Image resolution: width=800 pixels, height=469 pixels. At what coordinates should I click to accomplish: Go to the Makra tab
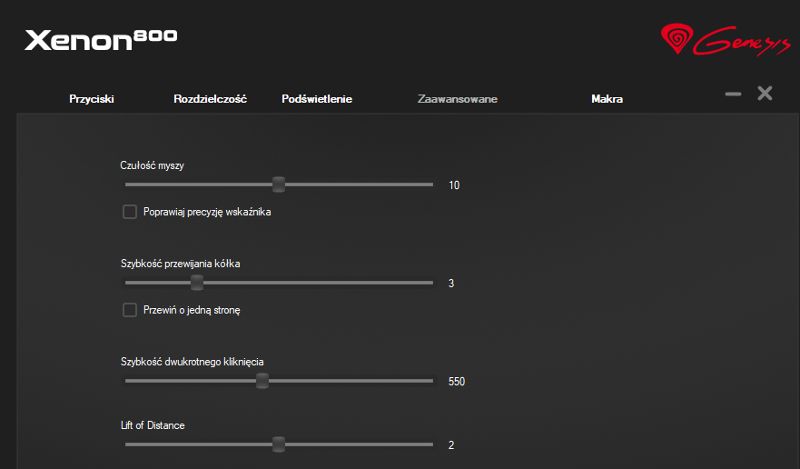coord(607,99)
